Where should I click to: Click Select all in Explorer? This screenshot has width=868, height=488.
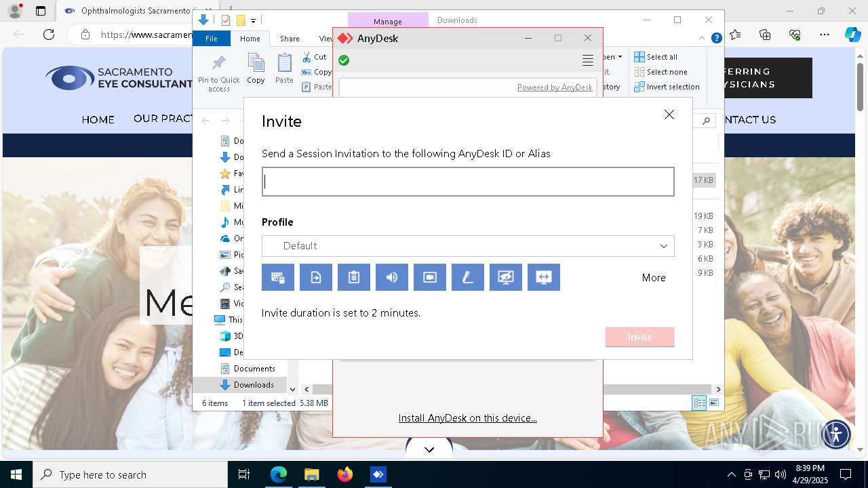click(x=656, y=57)
